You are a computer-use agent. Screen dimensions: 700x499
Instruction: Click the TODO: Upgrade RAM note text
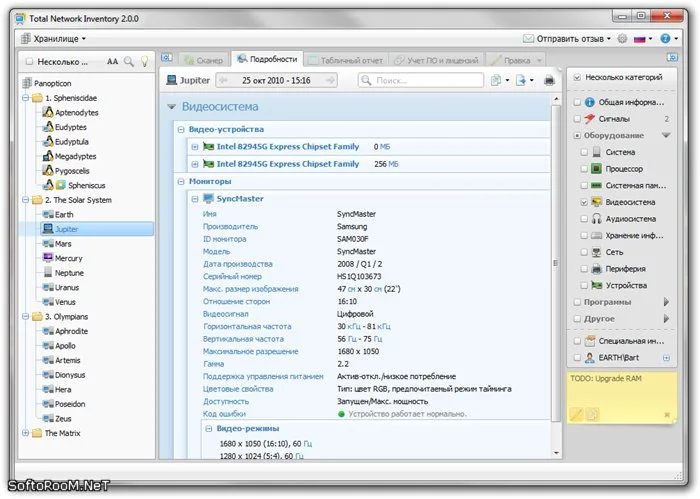click(x=606, y=378)
